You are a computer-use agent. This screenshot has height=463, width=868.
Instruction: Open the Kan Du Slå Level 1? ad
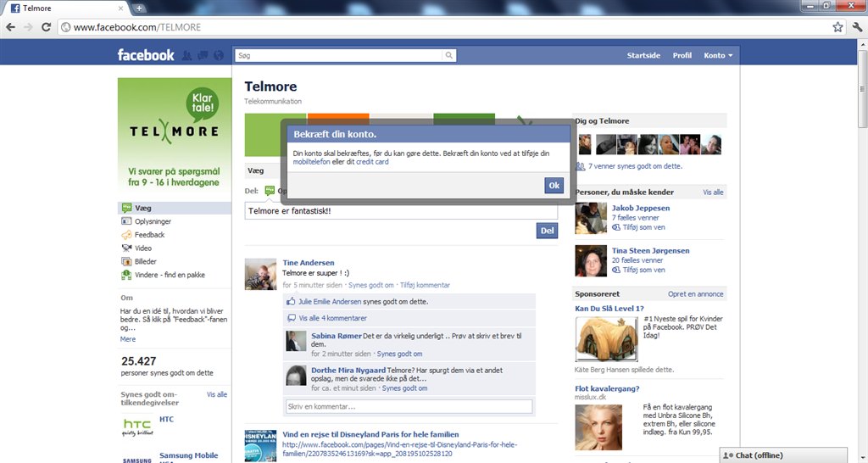point(609,309)
